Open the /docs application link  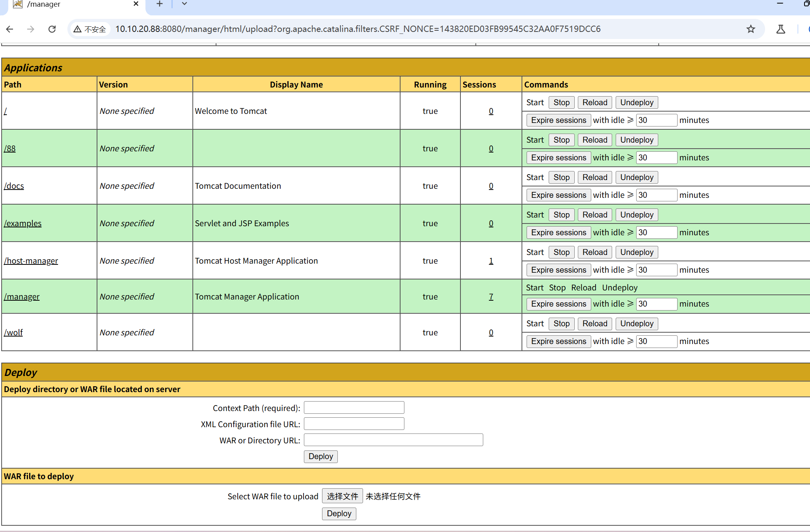14,186
